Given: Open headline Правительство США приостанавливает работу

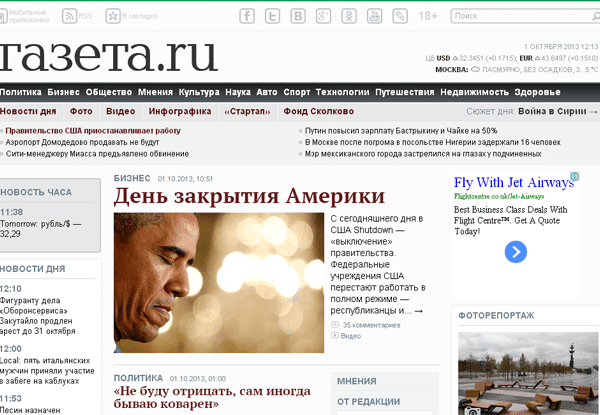Looking at the screenshot, I should click(x=93, y=131).
